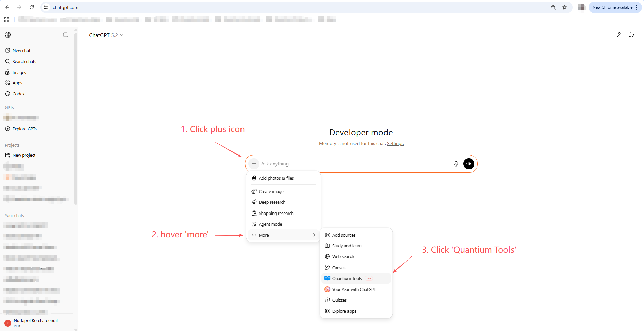The height and width of the screenshot is (331, 644).
Task: Click the Quantium Tools blue app icon
Action: pyautogui.click(x=327, y=278)
